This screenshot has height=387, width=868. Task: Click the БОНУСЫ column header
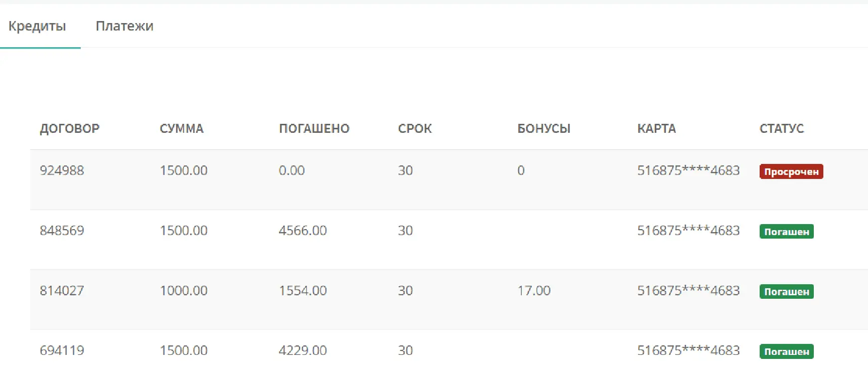[x=544, y=129]
